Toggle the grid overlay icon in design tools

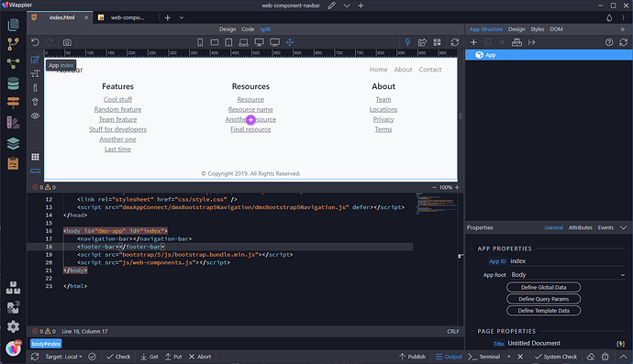coord(35,157)
